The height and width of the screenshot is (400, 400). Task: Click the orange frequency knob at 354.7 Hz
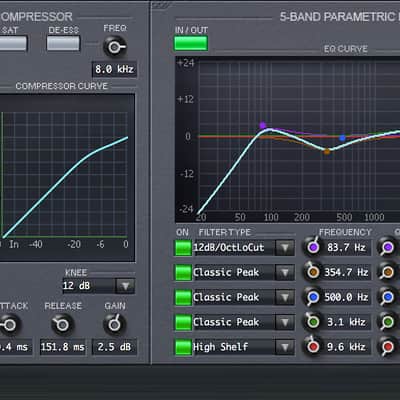[313, 272]
